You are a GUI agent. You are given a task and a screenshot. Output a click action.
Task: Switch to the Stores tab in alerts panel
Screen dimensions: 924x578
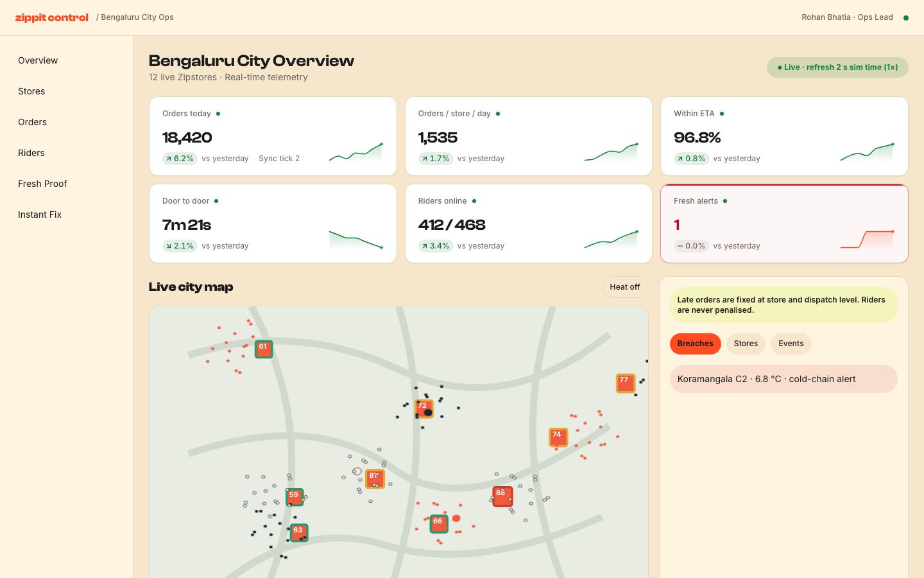pos(746,344)
